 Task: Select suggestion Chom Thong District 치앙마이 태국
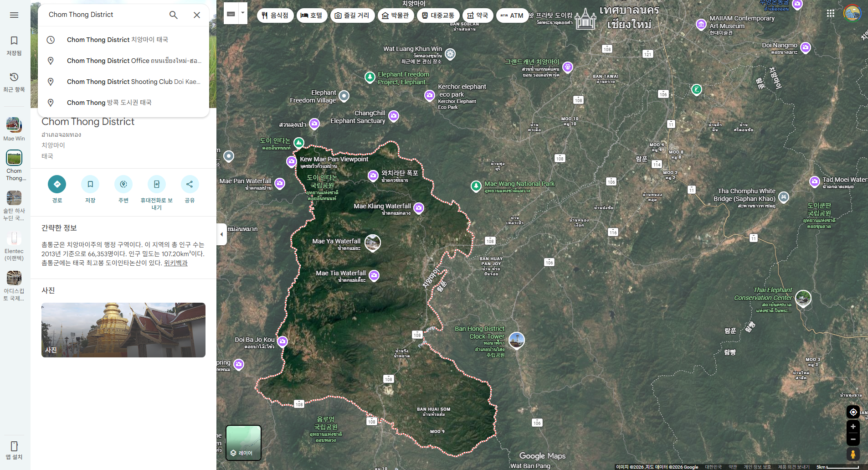(x=123, y=40)
